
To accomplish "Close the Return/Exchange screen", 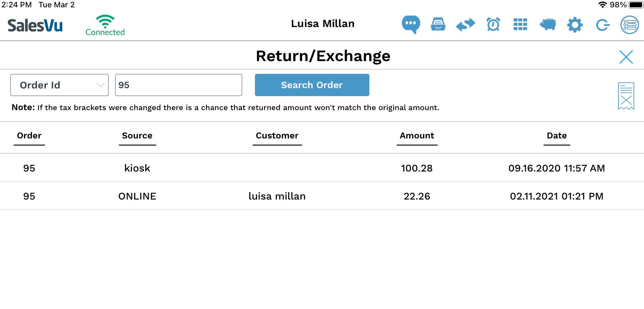I will [626, 57].
